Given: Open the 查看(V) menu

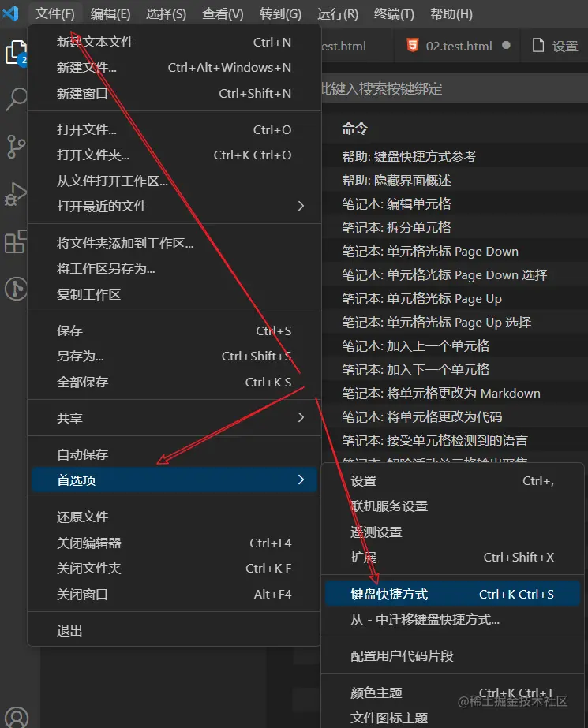Looking at the screenshot, I should [x=223, y=14].
